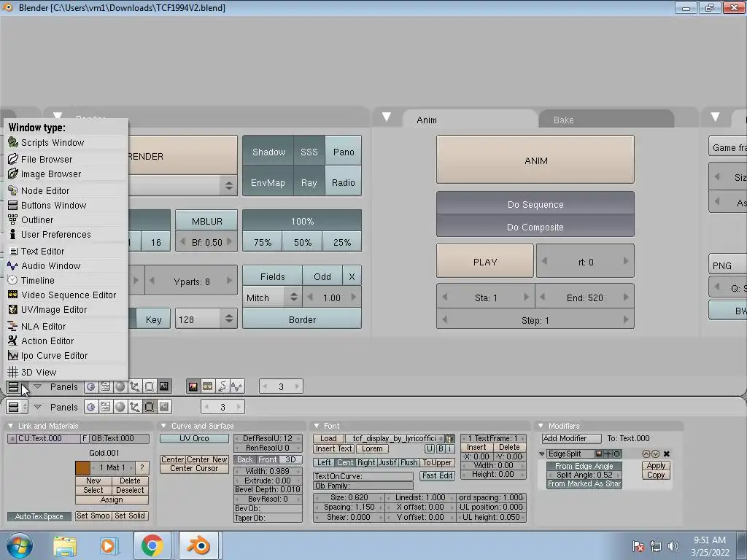The width and height of the screenshot is (747, 560).
Task: Open window type selector in lower header
Action: (18, 407)
